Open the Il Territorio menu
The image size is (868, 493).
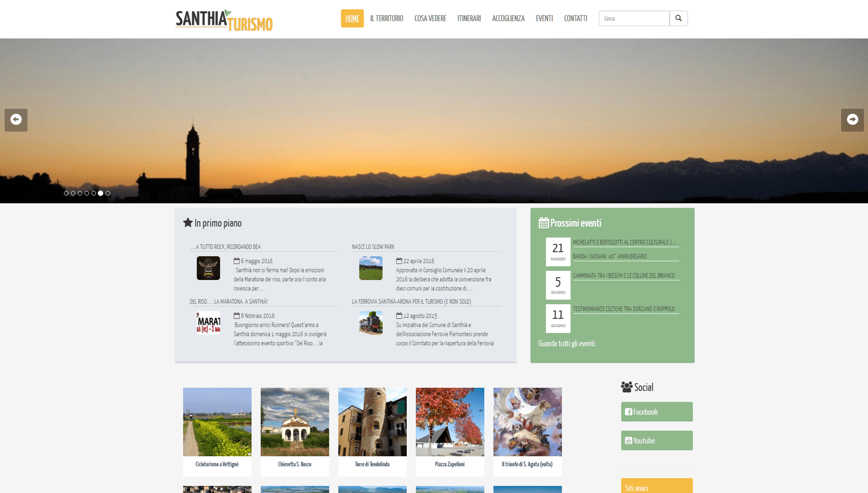(x=387, y=18)
